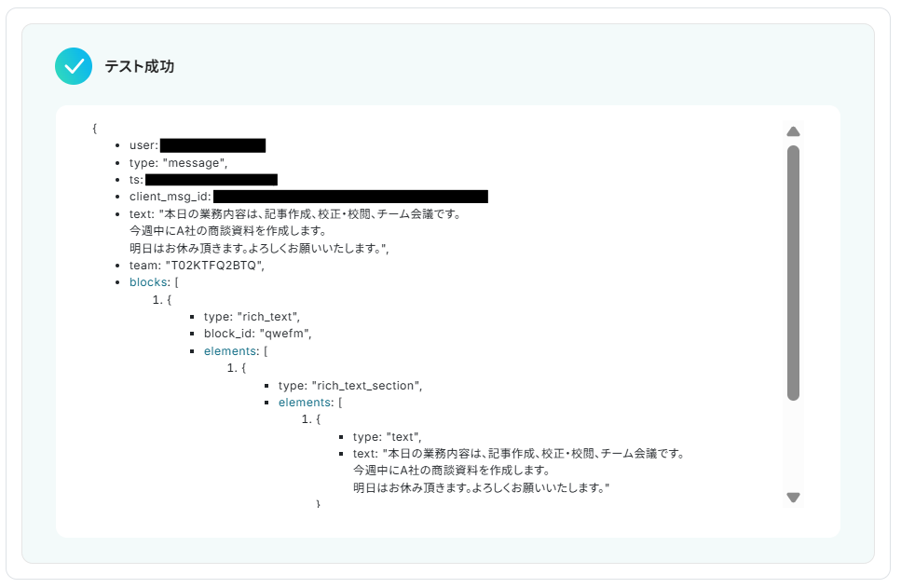
Task: Click the user field line
Action: click(198, 145)
